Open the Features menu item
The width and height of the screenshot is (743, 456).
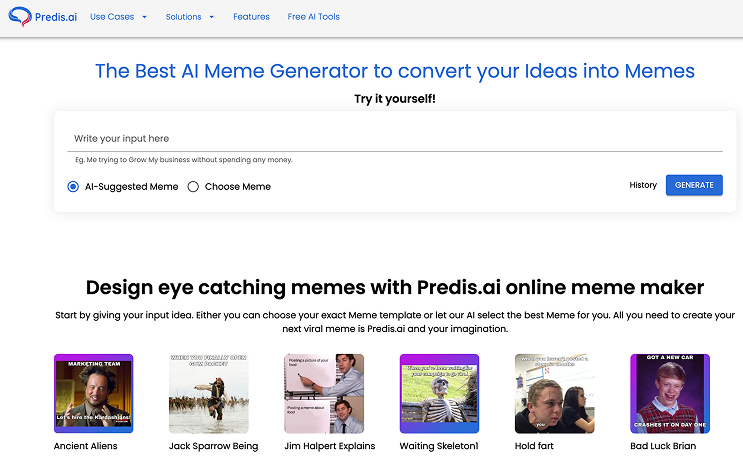251,17
